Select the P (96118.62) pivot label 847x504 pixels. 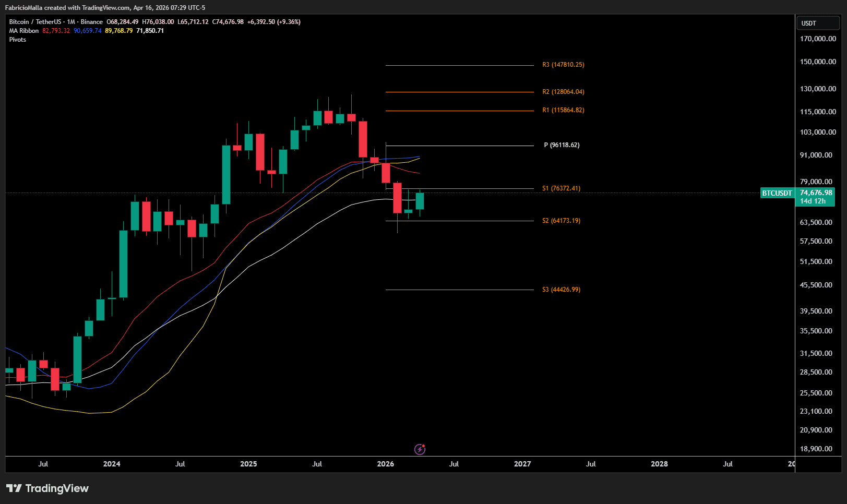click(x=562, y=145)
